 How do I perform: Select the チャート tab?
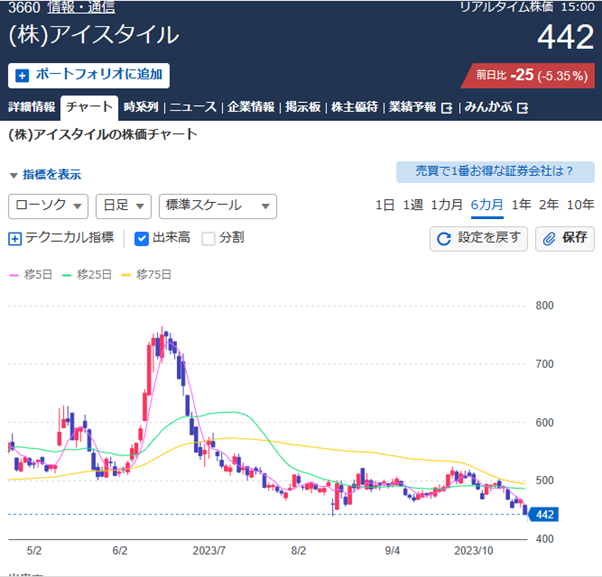point(89,107)
